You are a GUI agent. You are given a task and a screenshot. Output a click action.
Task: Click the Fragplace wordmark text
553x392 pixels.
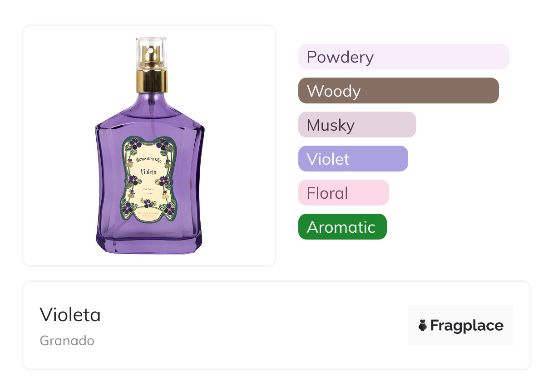pyautogui.click(x=467, y=325)
